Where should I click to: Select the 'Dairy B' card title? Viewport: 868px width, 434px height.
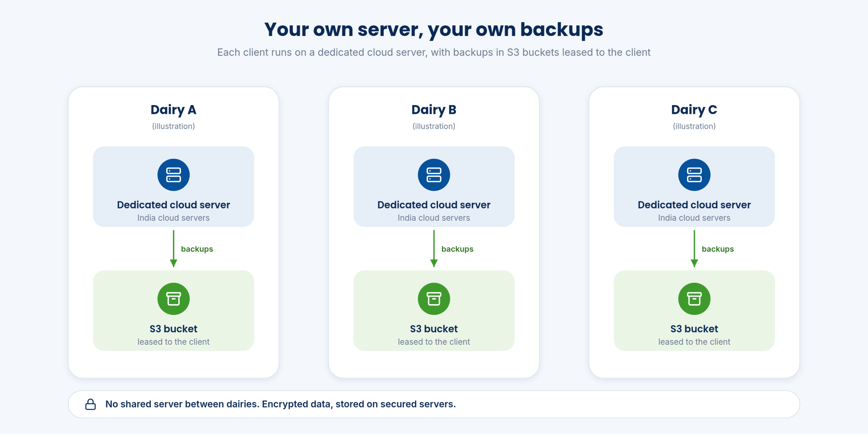click(434, 110)
